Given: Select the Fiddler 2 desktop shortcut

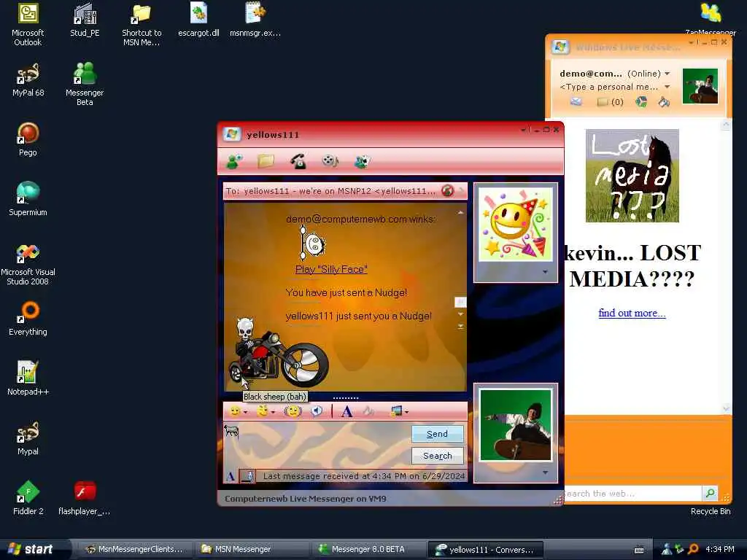Looking at the screenshot, I should (28, 497).
